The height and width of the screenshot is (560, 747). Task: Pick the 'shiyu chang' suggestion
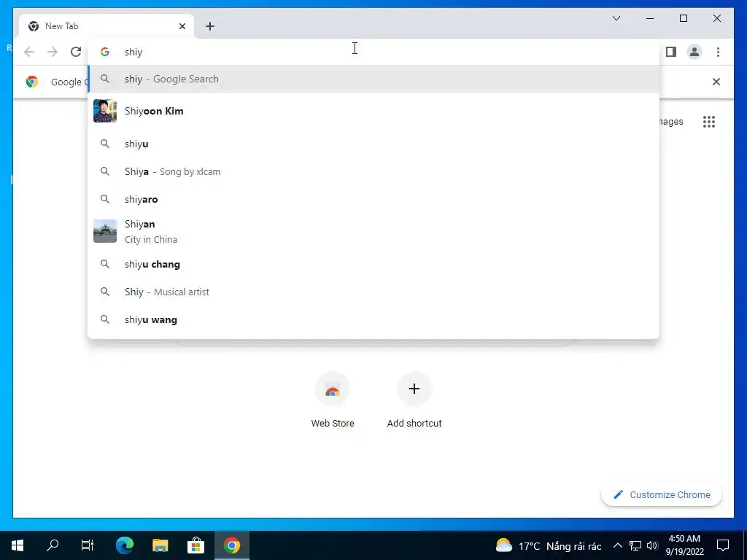click(373, 264)
